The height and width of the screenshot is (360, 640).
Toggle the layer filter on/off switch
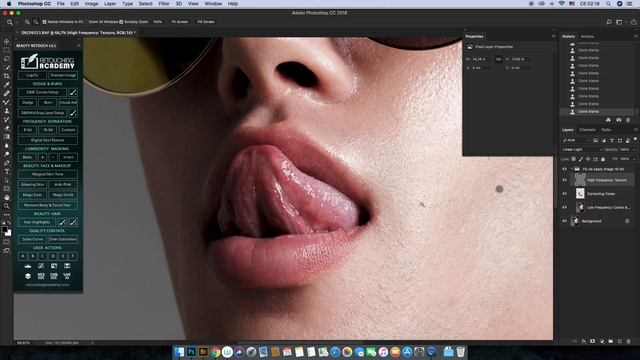[x=636, y=140]
